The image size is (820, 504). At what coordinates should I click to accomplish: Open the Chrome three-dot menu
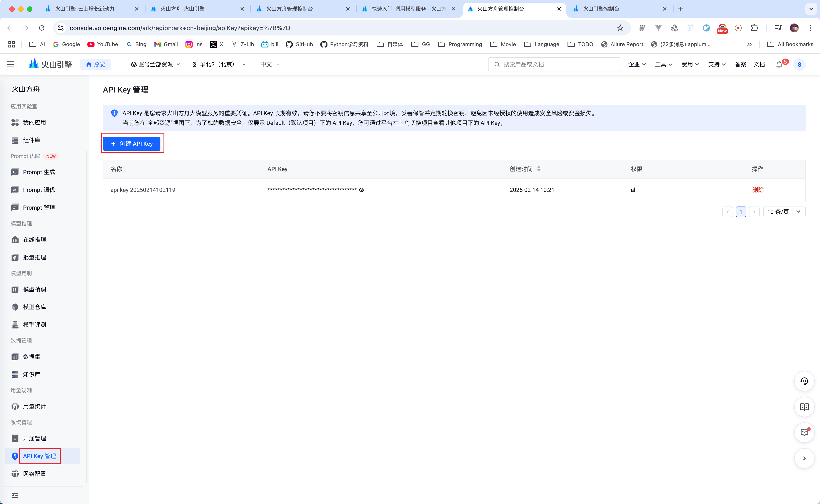810,28
